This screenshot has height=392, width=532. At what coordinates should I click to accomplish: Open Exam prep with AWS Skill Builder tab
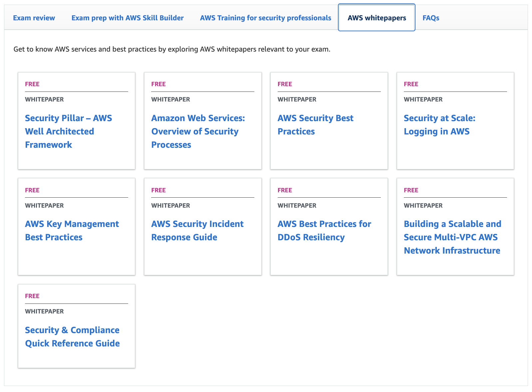click(128, 18)
